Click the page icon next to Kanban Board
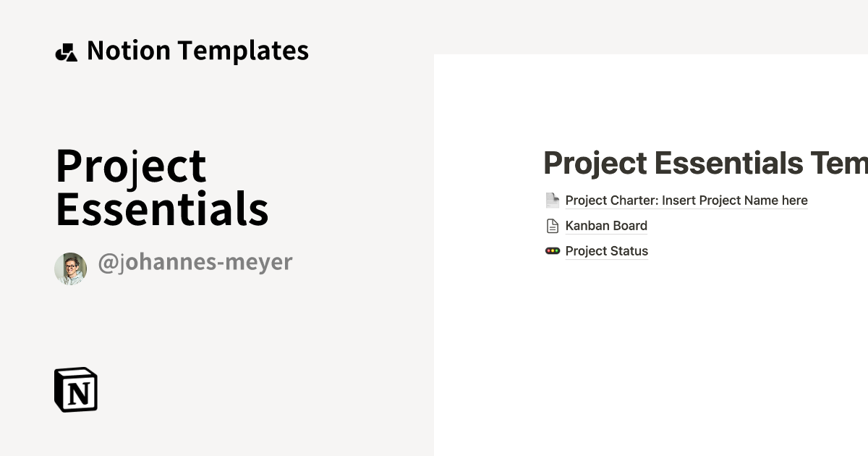Viewport: 868px width, 456px height. click(551, 225)
